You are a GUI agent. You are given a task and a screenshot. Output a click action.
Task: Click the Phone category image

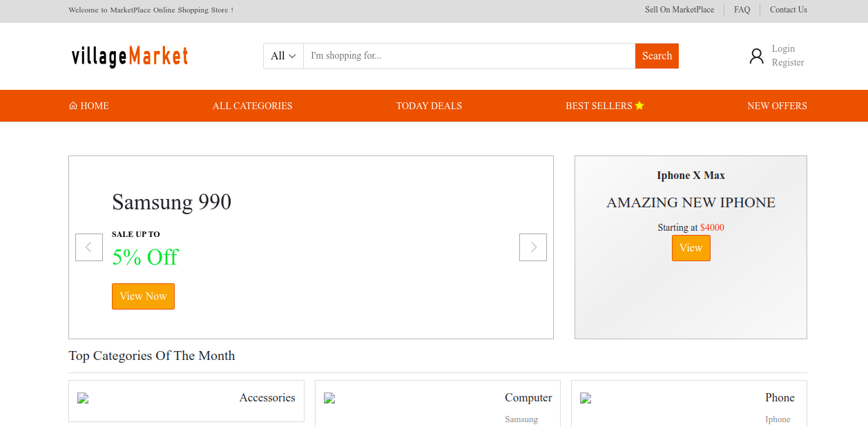(x=586, y=398)
